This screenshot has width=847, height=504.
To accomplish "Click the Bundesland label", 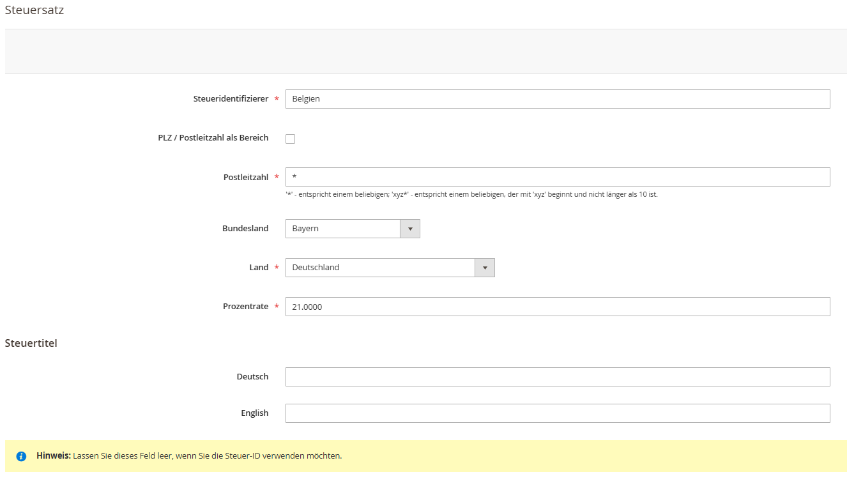I will (245, 229).
